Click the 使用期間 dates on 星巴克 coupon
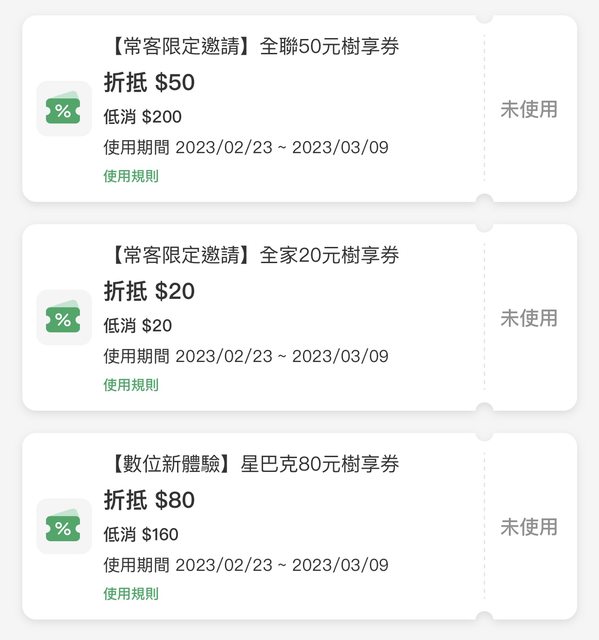 click(x=246, y=565)
